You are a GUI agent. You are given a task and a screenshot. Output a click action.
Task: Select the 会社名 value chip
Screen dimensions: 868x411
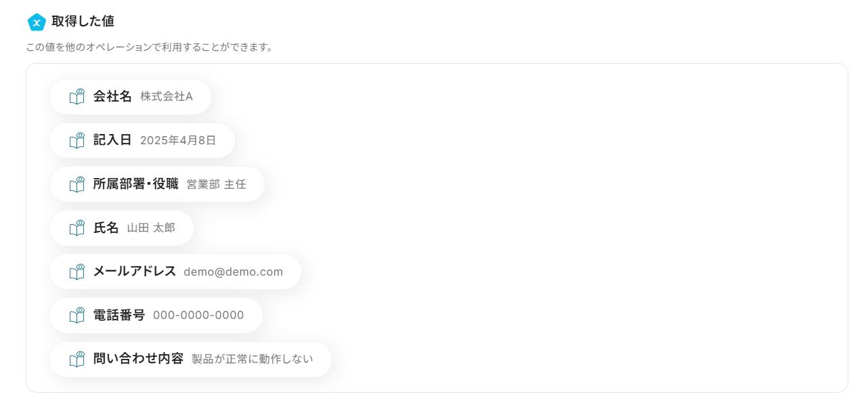pyautogui.click(x=112, y=96)
